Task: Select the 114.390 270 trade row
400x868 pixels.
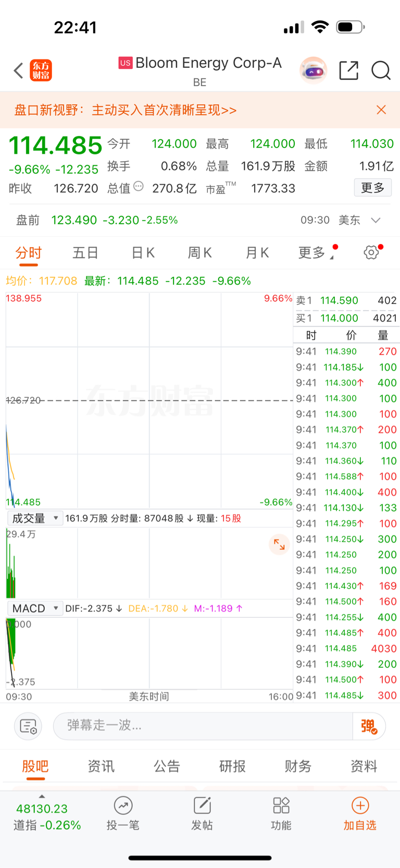Action: pyautogui.click(x=346, y=351)
